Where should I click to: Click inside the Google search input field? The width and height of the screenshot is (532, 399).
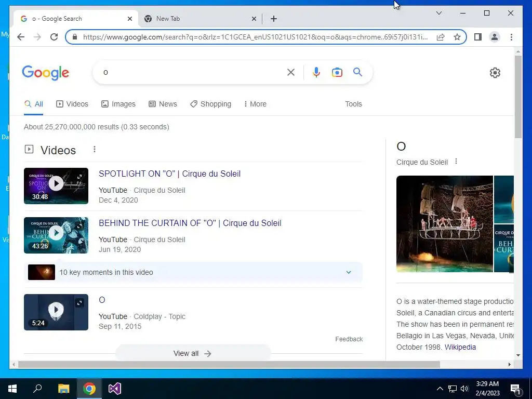tap(193, 72)
